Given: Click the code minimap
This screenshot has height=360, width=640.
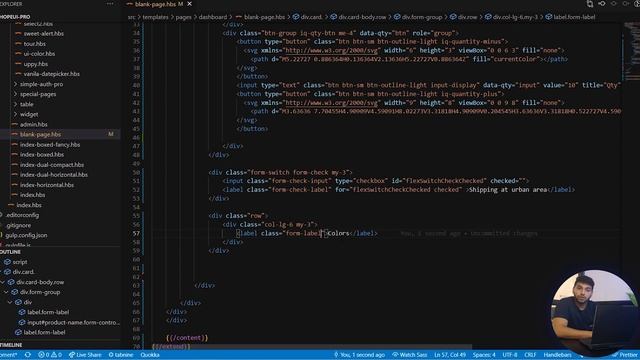Looking at the screenshot, I should coord(631,51).
